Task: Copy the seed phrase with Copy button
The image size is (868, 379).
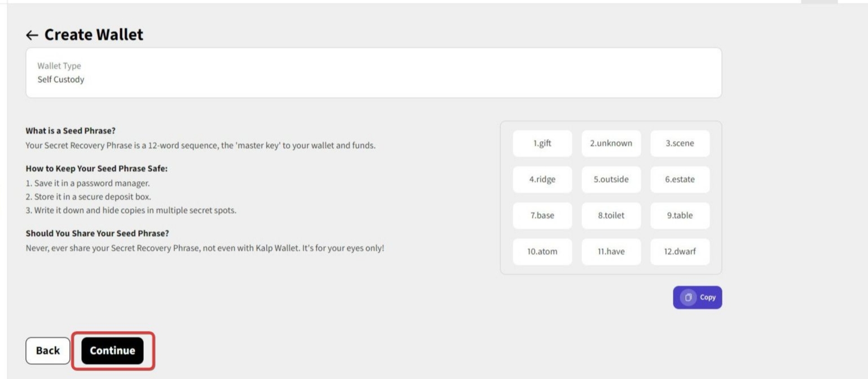Action: (698, 297)
